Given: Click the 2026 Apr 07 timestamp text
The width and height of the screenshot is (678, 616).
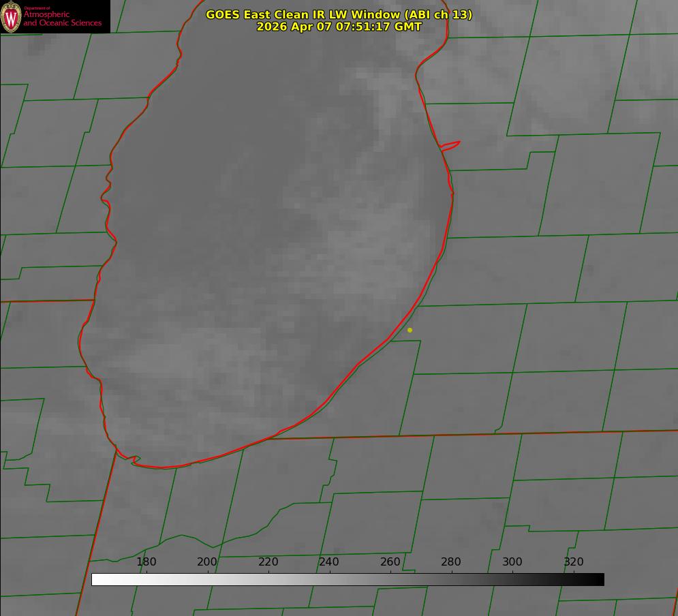Looking at the screenshot, I should [339, 27].
